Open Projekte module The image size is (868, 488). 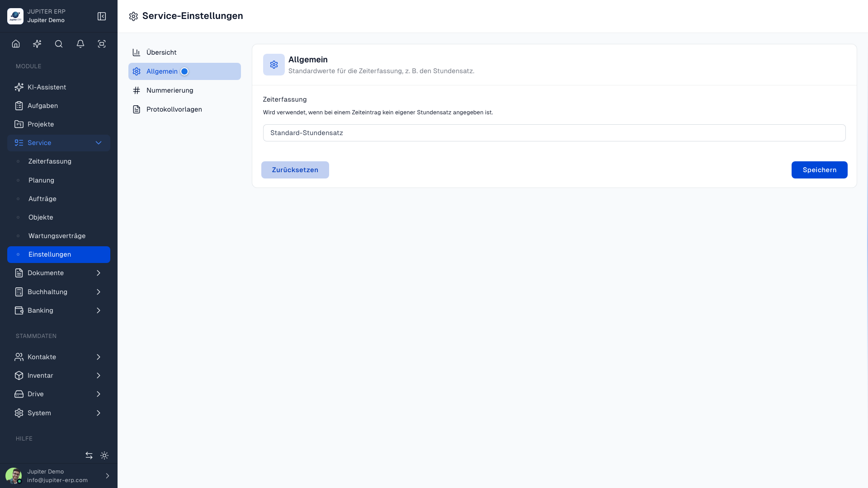click(59, 124)
